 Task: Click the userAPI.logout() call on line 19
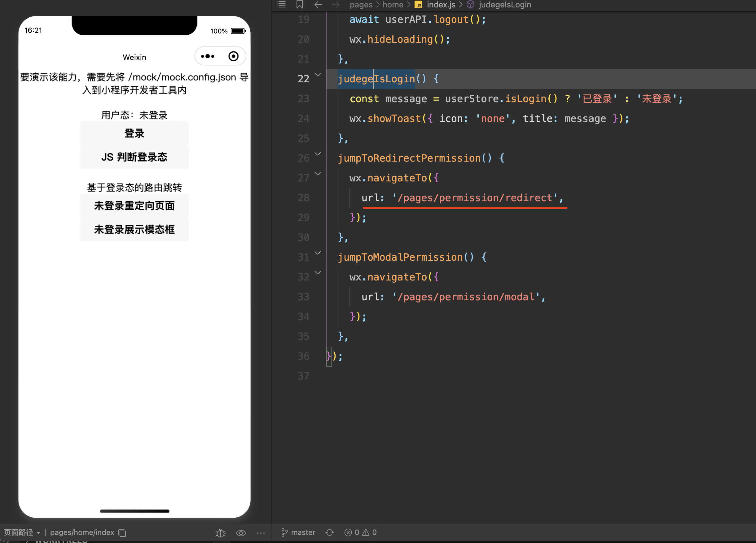tap(436, 19)
